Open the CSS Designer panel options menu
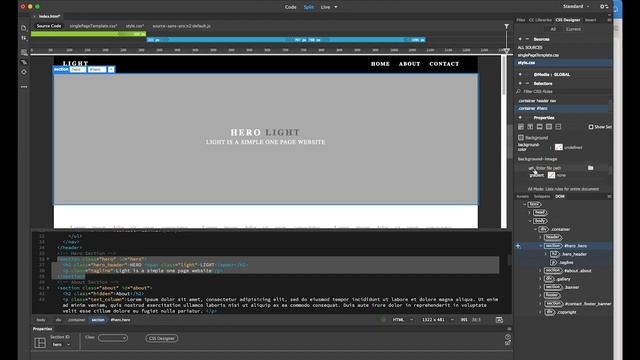 [x=609, y=20]
